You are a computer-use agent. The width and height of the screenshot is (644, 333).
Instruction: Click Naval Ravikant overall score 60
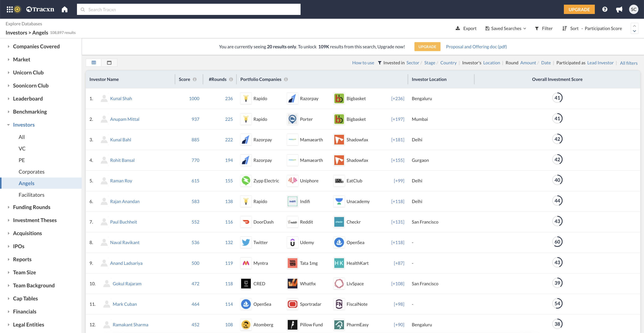pyautogui.click(x=557, y=242)
